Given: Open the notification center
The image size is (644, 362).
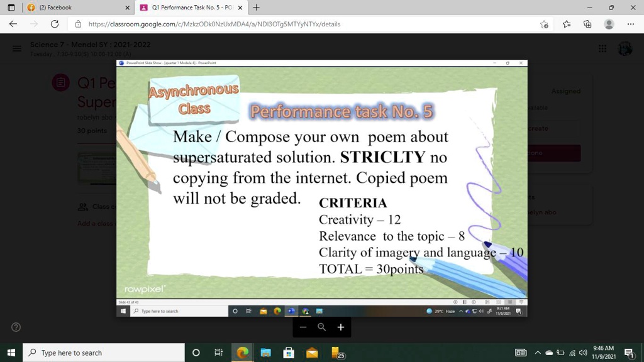Looking at the screenshot, I should coord(629,353).
